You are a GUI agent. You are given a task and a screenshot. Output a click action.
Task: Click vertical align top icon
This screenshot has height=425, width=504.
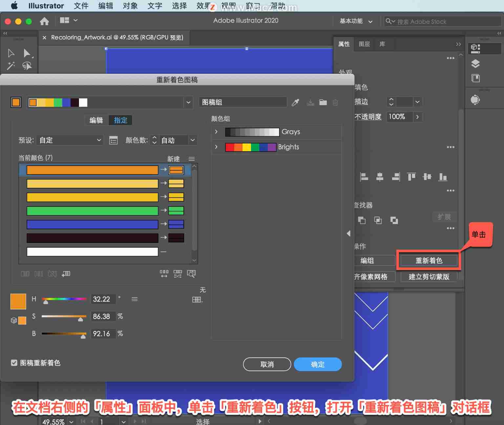tap(411, 177)
